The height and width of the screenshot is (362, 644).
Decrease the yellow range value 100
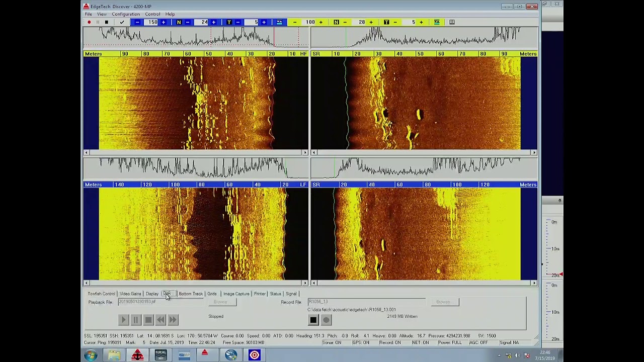click(x=295, y=22)
